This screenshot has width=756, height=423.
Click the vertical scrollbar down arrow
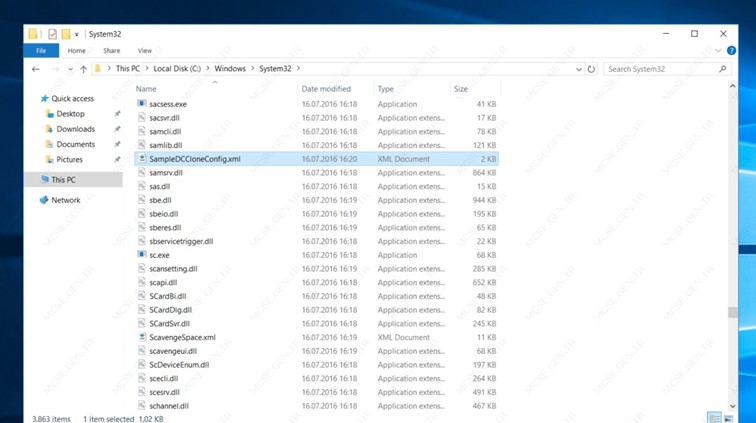[732, 406]
